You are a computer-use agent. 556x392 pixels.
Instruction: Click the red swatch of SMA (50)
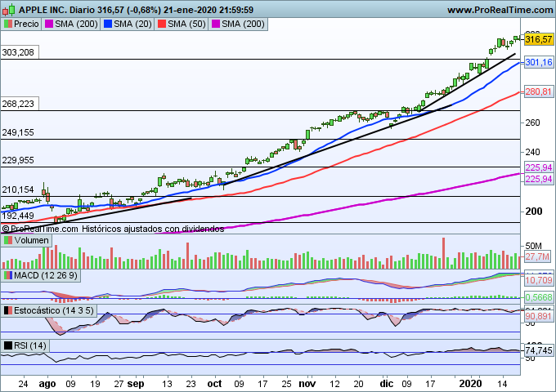(x=162, y=24)
